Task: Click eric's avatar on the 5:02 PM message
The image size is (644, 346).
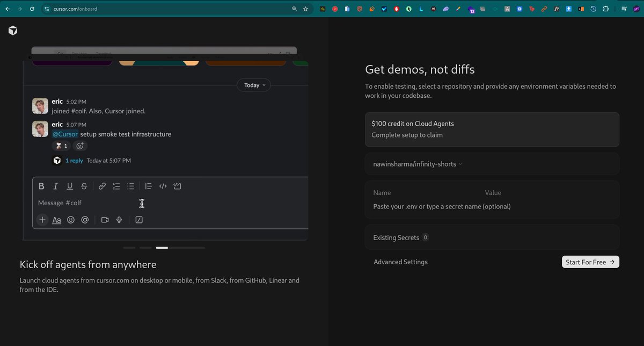Action: pos(41,106)
